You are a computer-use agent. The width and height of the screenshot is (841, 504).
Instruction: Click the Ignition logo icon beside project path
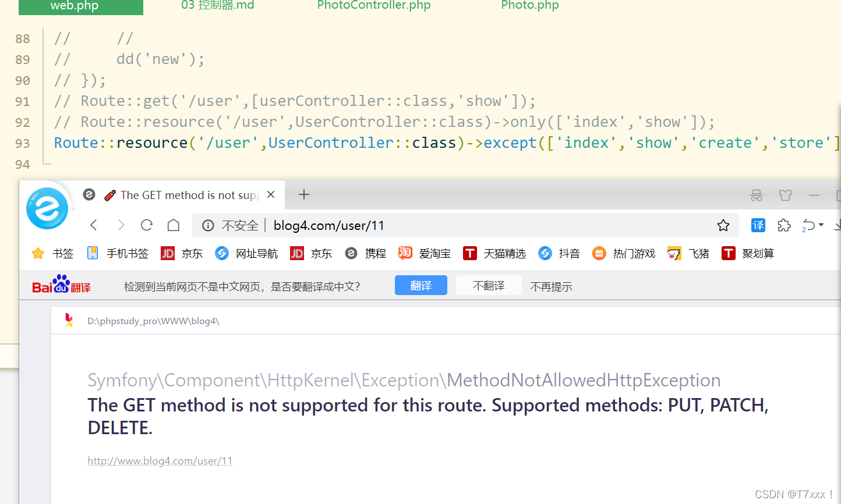pyautogui.click(x=69, y=320)
